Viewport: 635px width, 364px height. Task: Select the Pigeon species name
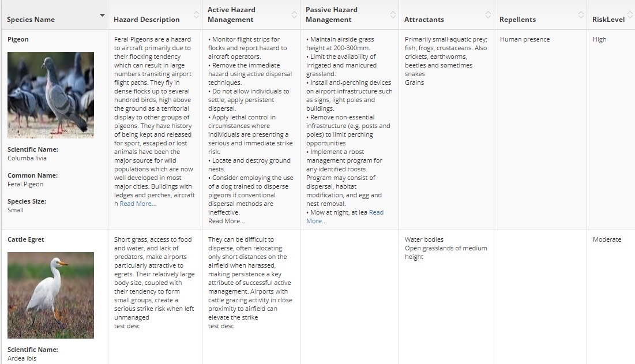(x=18, y=39)
